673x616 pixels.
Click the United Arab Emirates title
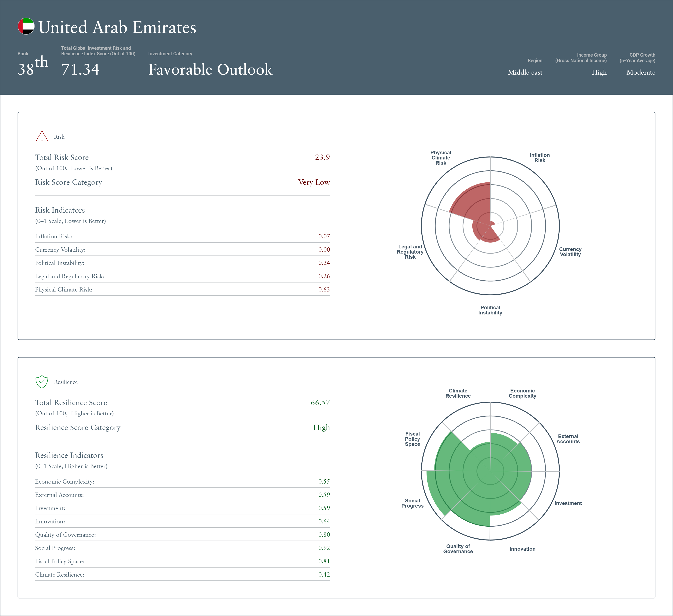117,27
